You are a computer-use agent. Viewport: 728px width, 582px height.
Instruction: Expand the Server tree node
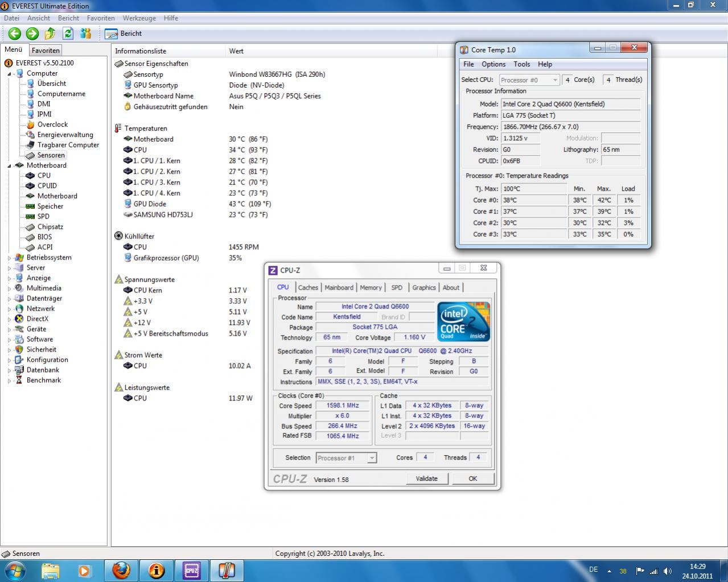(x=10, y=268)
